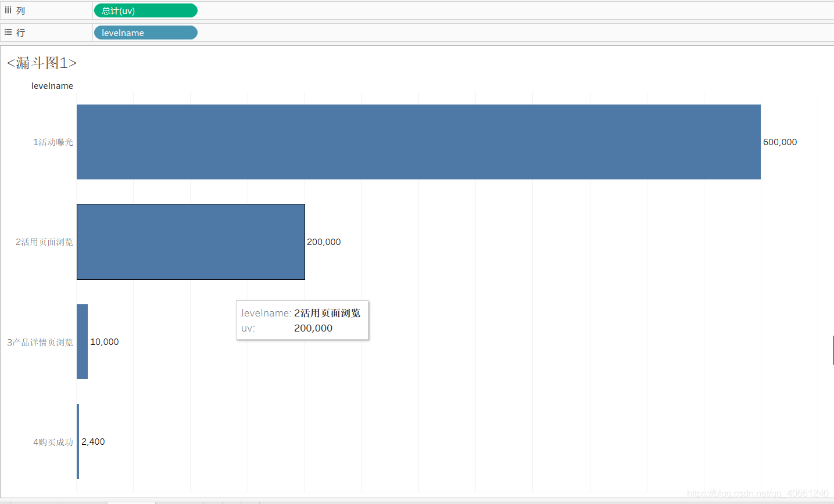Click the 600,000 bar value label

780,142
